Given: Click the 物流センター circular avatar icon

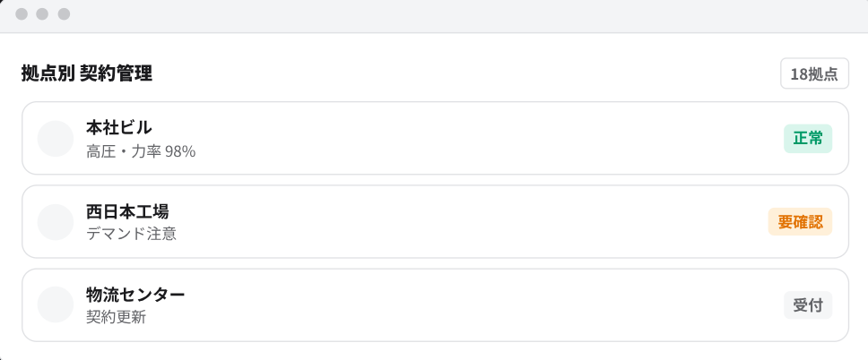Looking at the screenshot, I should pos(56,304).
